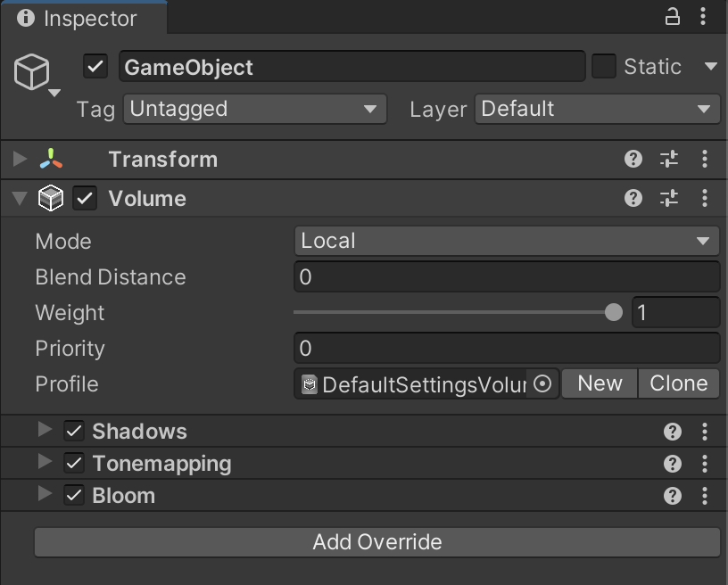Screen dimensions: 728x585
Task: Open Transform component help reference
Action: pyautogui.click(x=633, y=159)
